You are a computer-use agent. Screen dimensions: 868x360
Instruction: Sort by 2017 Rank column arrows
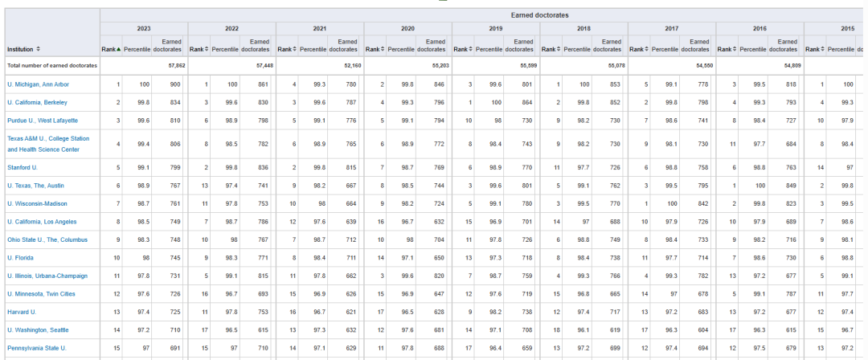[x=646, y=50]
